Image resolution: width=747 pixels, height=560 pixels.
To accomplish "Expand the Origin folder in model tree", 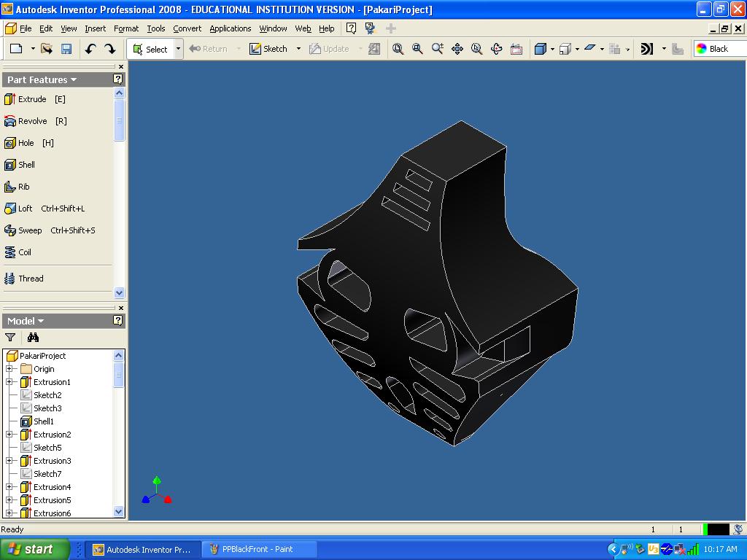I will (9, 369).
